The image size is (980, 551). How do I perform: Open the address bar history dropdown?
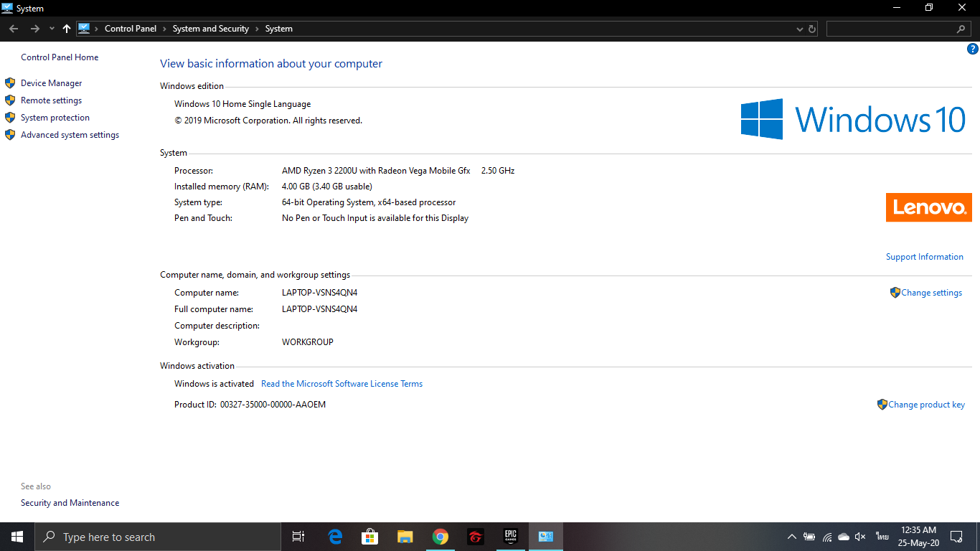(800, 29)
